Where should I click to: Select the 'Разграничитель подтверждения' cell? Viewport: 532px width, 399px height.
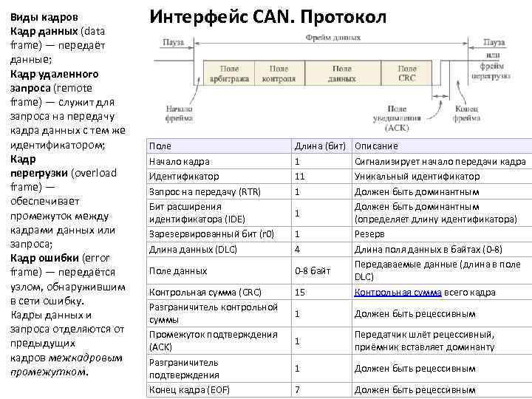(x=219, y=369)
